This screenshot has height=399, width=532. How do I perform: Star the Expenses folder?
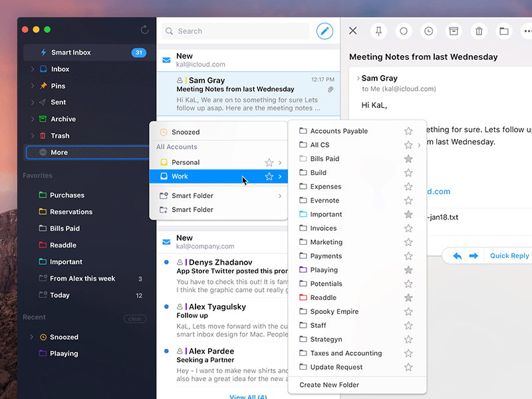point(408,186)
